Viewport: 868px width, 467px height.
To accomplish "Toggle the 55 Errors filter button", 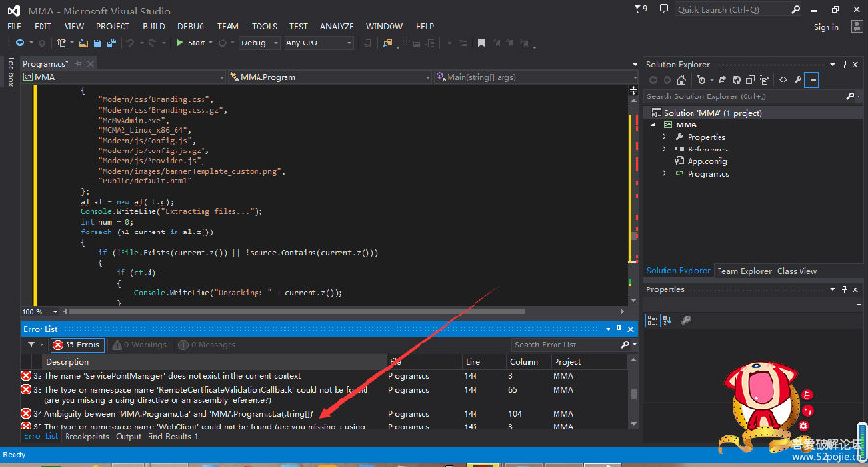I will click(x=77, y=344).
